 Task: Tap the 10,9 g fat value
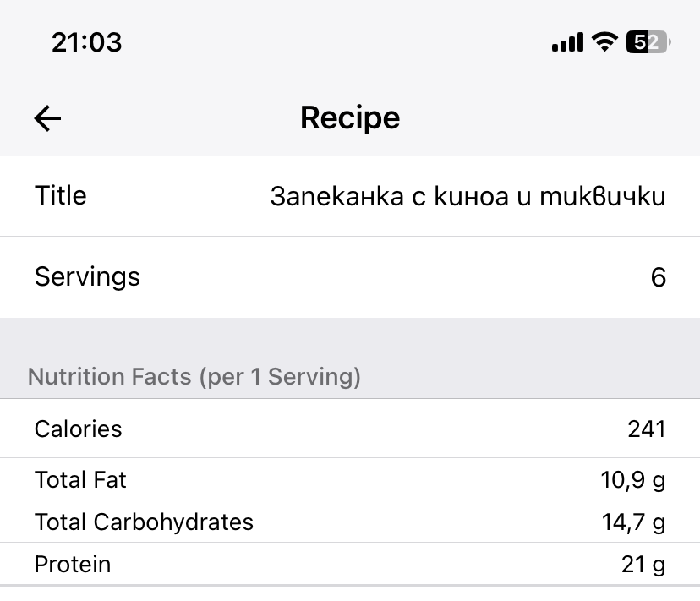[x=633, y=480]
